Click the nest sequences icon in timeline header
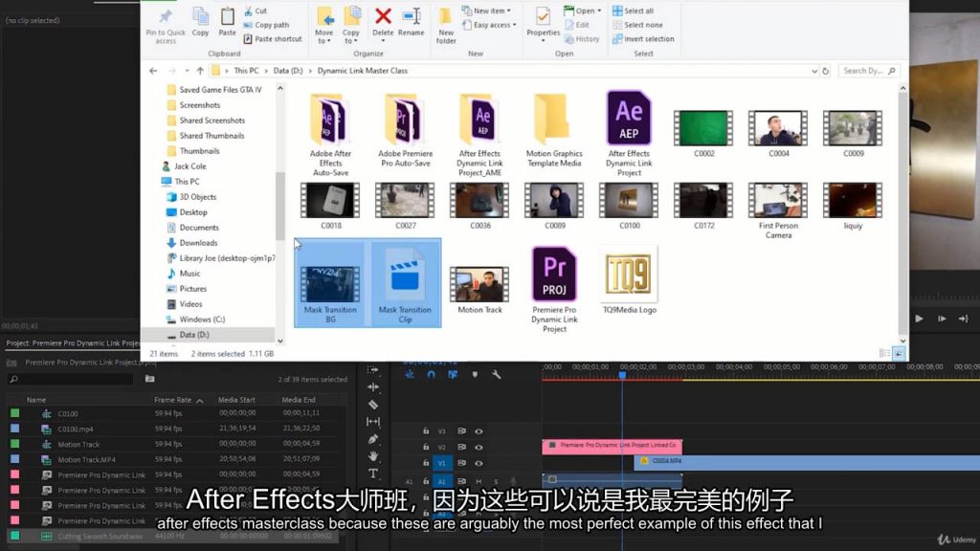980x551 pixels. (x=410, y=375)
